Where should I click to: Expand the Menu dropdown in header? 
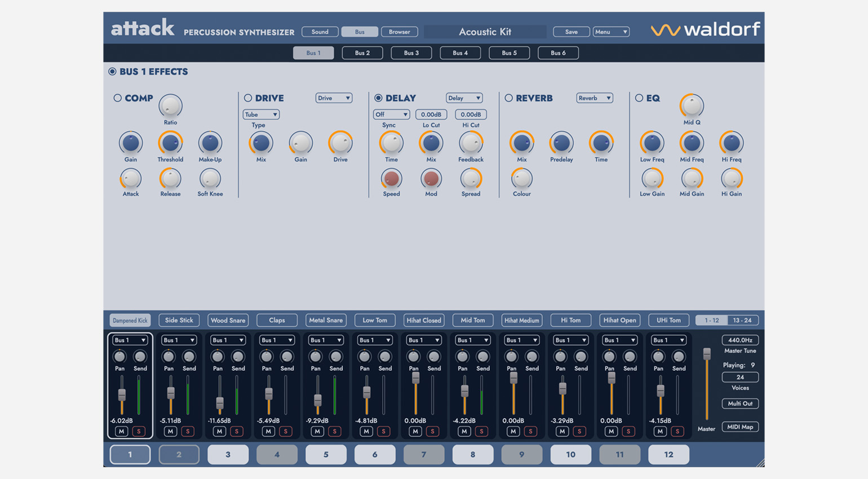[611, 32]
